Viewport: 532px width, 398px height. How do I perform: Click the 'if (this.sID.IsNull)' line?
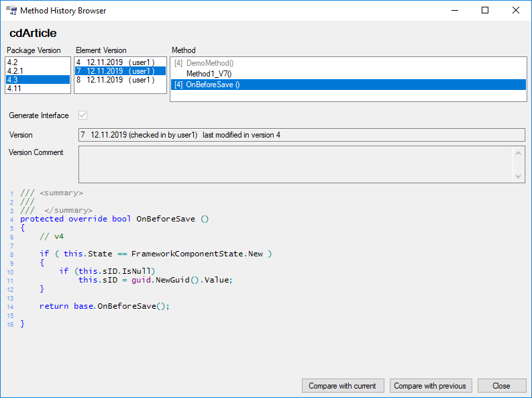[107, 271]
